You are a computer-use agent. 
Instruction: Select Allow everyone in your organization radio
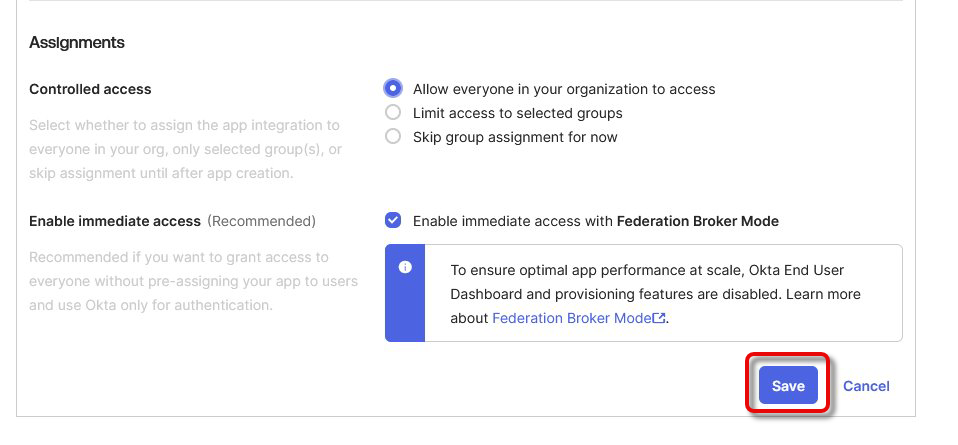click(x=393, y=88)
